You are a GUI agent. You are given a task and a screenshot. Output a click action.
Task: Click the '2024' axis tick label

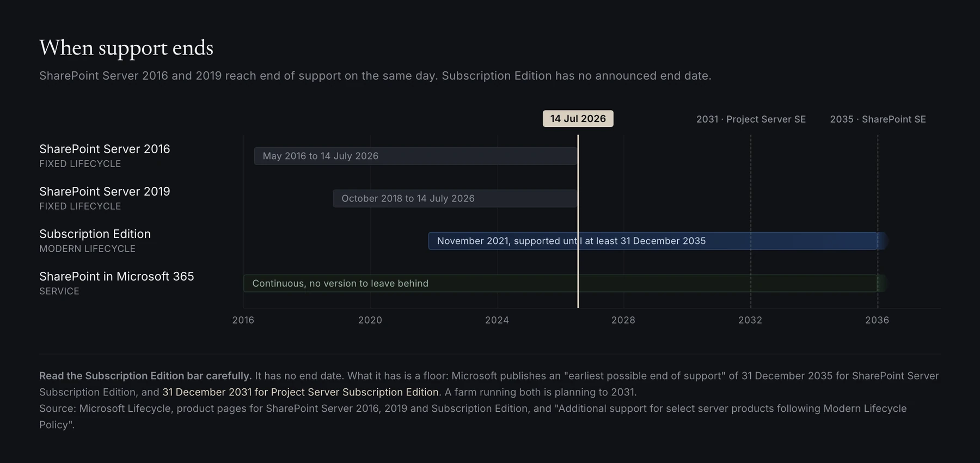(497, 320)
